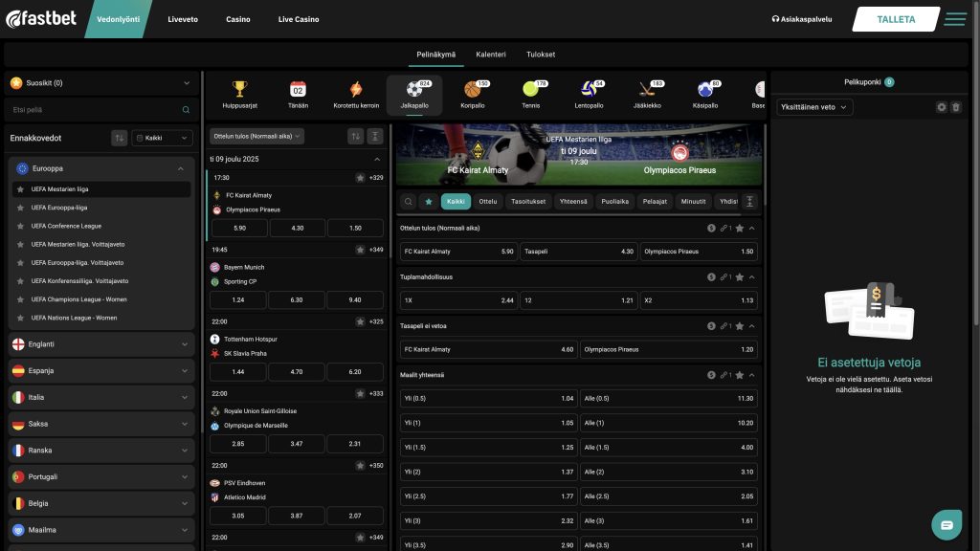Click fastbet logo
This screenshot has width=980, height=551.
(x=41, y=19)
